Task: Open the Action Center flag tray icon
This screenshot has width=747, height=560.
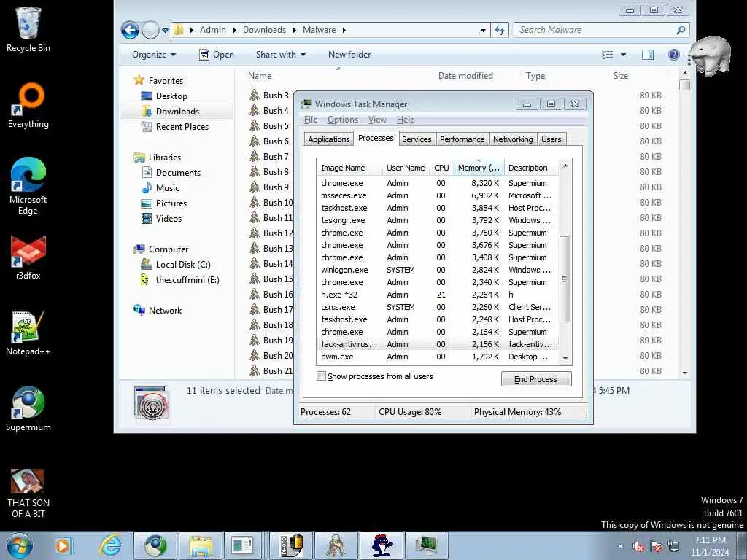Action: (x=656, y=547)
